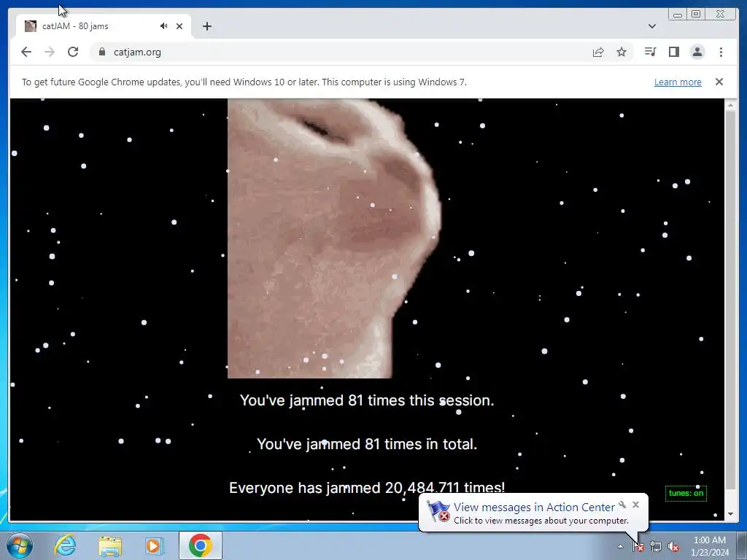Close the Action Center balloon notification
Screen dimensions: 747x560
tap(635, 505)
